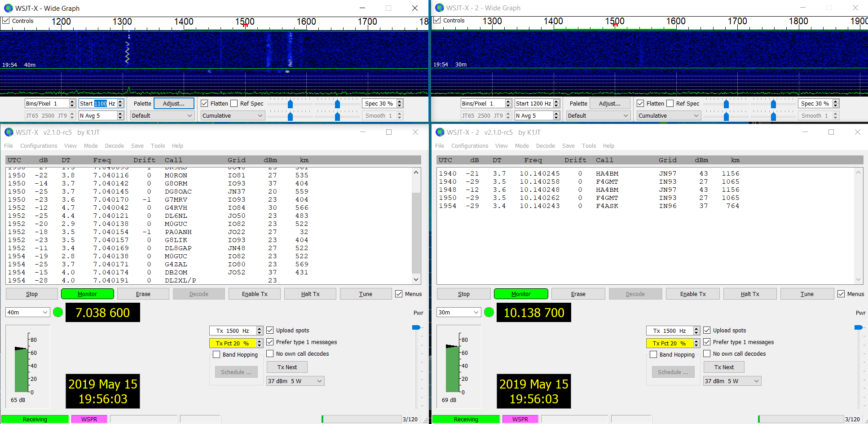Uncheck Menus checkbox in WSJT-X - 2 window
Screen dimensions: 868x424
point(841,294)
